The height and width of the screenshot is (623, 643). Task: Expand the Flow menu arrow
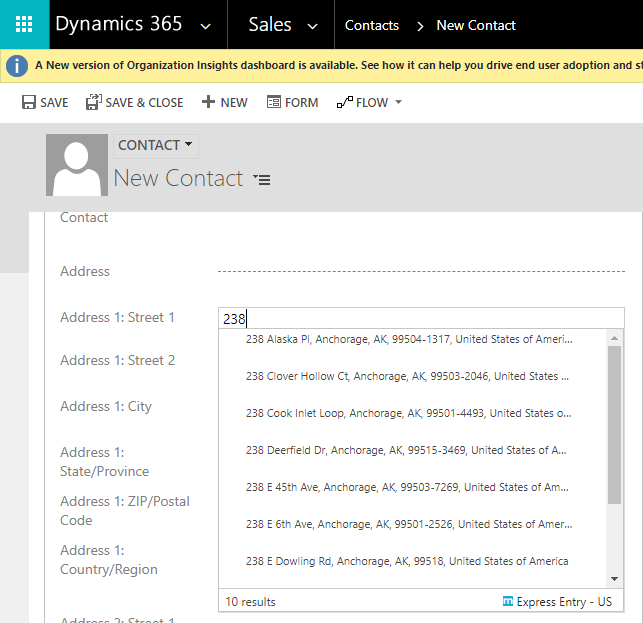[x=399, y=102]
